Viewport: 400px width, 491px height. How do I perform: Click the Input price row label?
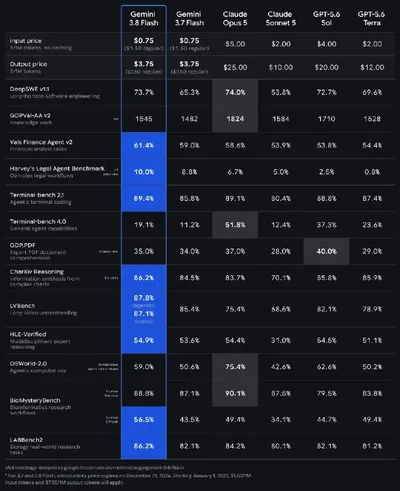(x=26, y=41)
